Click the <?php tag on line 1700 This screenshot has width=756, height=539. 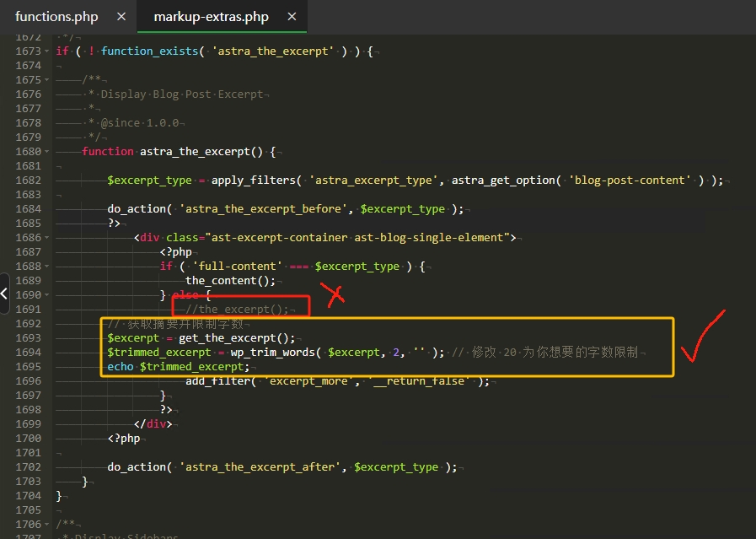tap(124, 438)
